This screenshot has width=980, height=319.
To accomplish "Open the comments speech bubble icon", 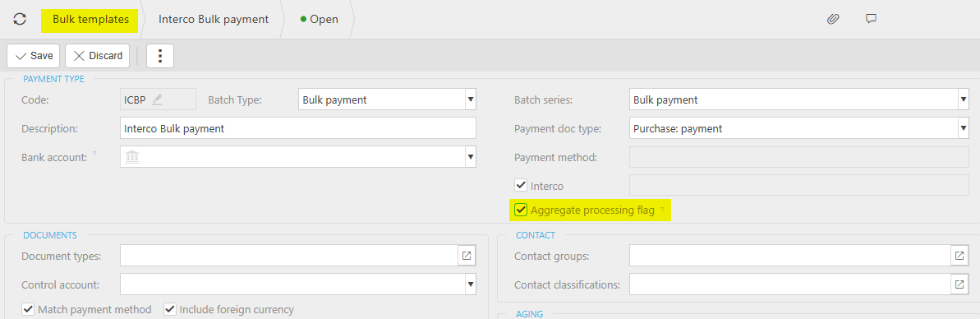I will [x=872, y=19].
